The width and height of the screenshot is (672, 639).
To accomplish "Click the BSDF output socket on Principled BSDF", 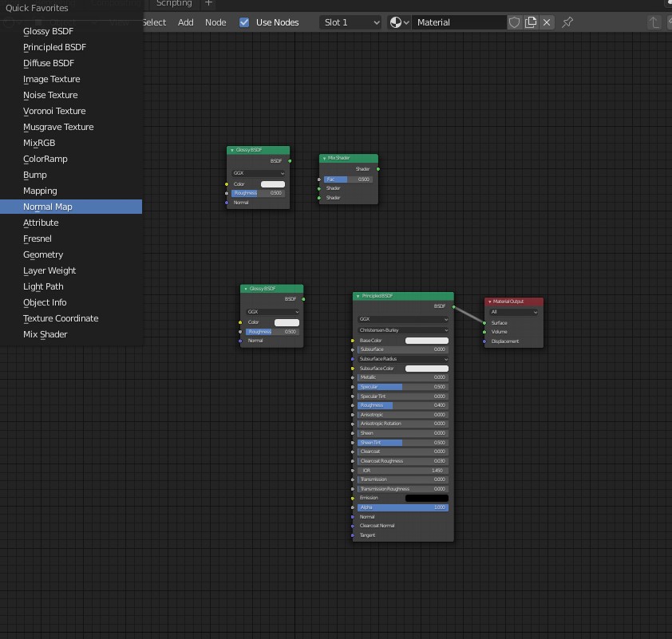I will pyautogui.click(x=453, y=306).
